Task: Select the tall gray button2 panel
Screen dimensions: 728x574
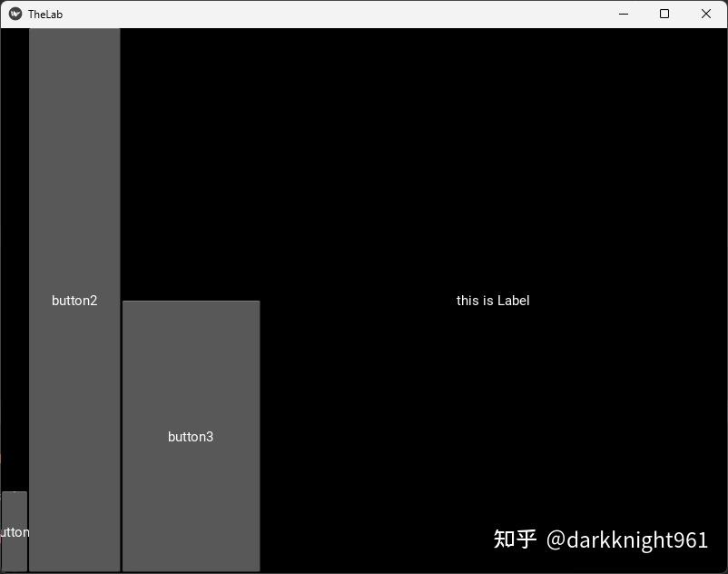Action: point(74,300)
